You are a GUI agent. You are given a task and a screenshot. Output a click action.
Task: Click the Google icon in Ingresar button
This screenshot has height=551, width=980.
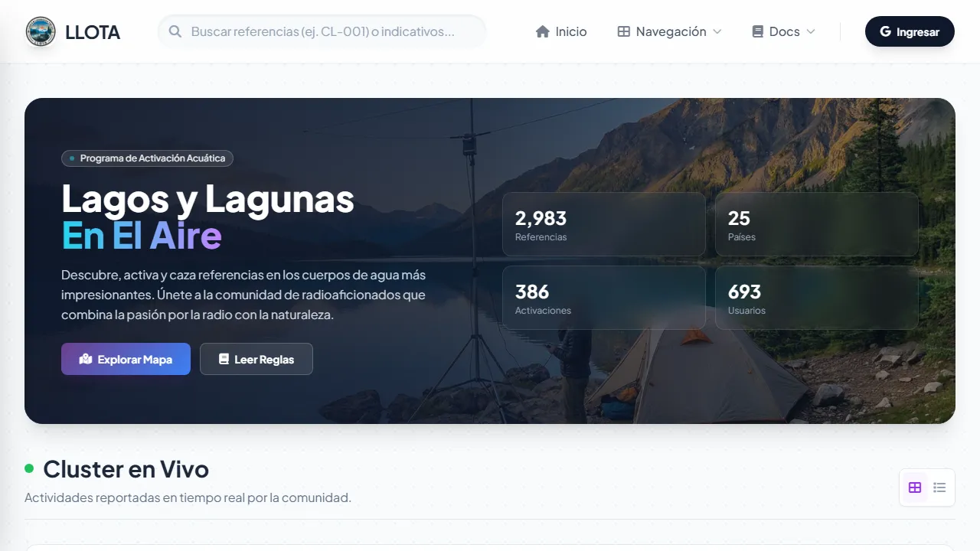pos(886,32)
